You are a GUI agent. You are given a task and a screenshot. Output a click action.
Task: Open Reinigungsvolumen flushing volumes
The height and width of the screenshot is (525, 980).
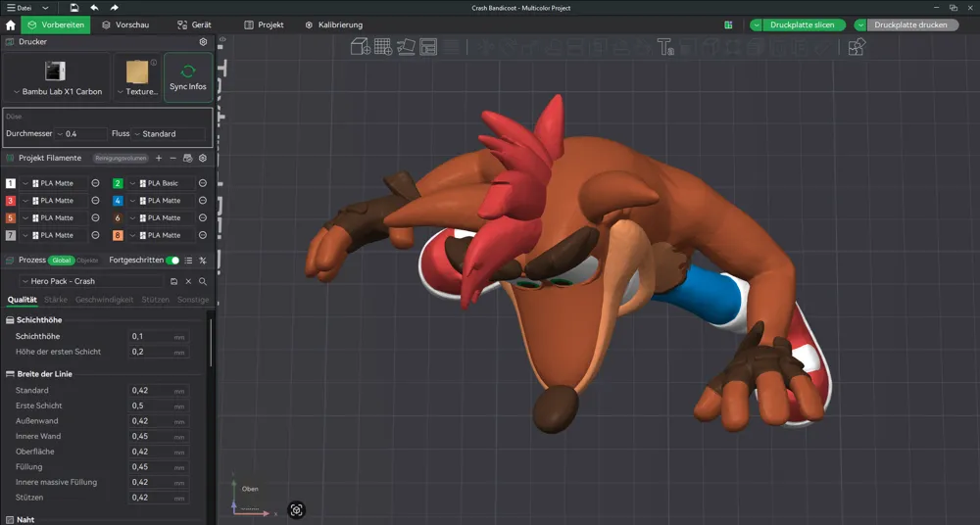click(122, 158)
